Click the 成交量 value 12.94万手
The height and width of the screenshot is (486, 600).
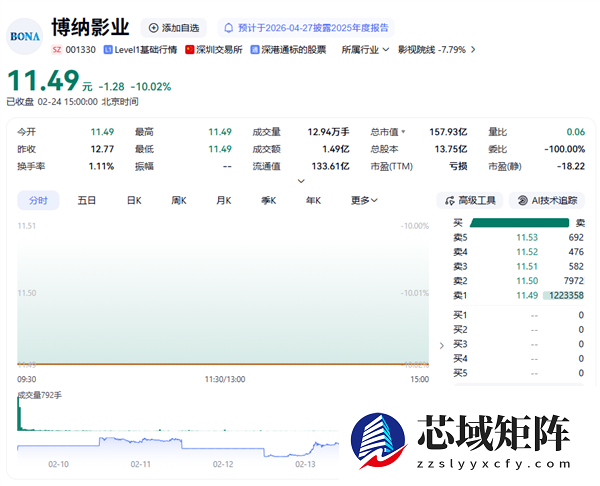(x=328, y=132)
